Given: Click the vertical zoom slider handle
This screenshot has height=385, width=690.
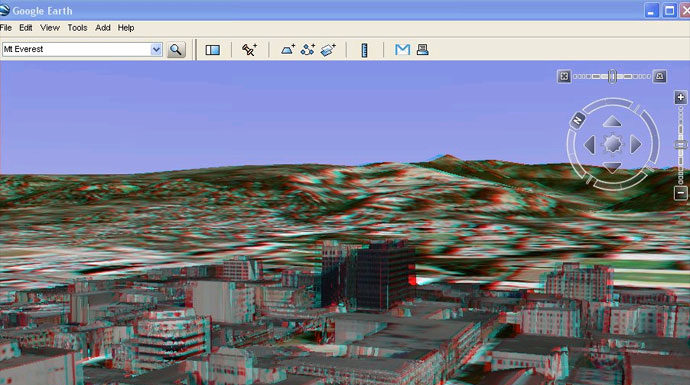Looking at the screenshot, I should point(681,145).
